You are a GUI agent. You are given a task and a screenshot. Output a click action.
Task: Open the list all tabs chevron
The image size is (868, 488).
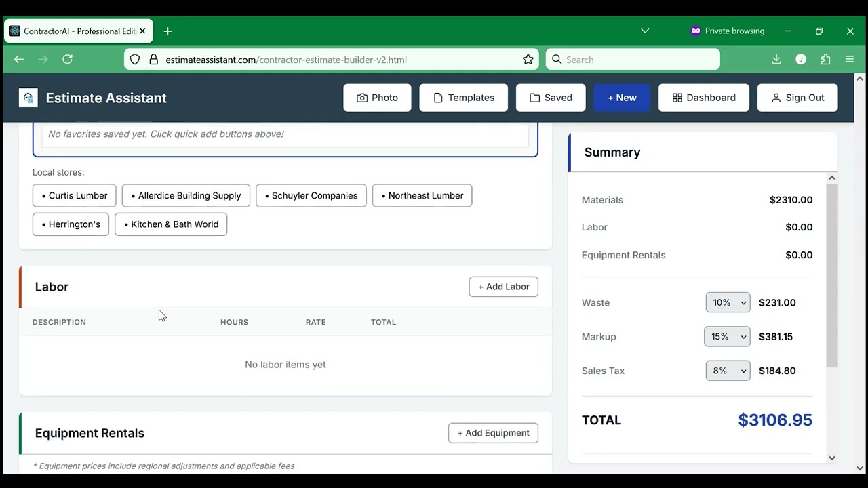[645, 30]
